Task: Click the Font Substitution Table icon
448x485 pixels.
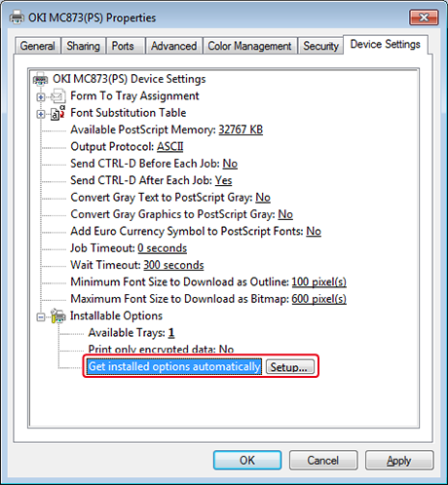Action: tap(58, 113)
